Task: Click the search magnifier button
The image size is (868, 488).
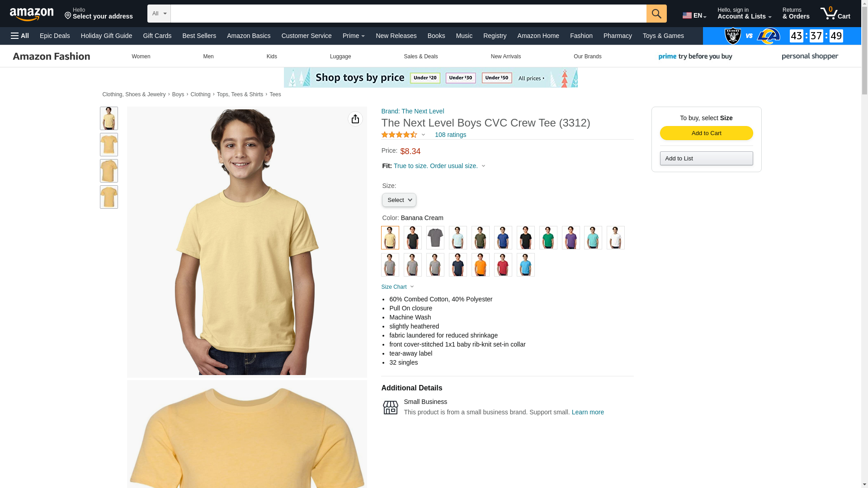Action: 656,14
